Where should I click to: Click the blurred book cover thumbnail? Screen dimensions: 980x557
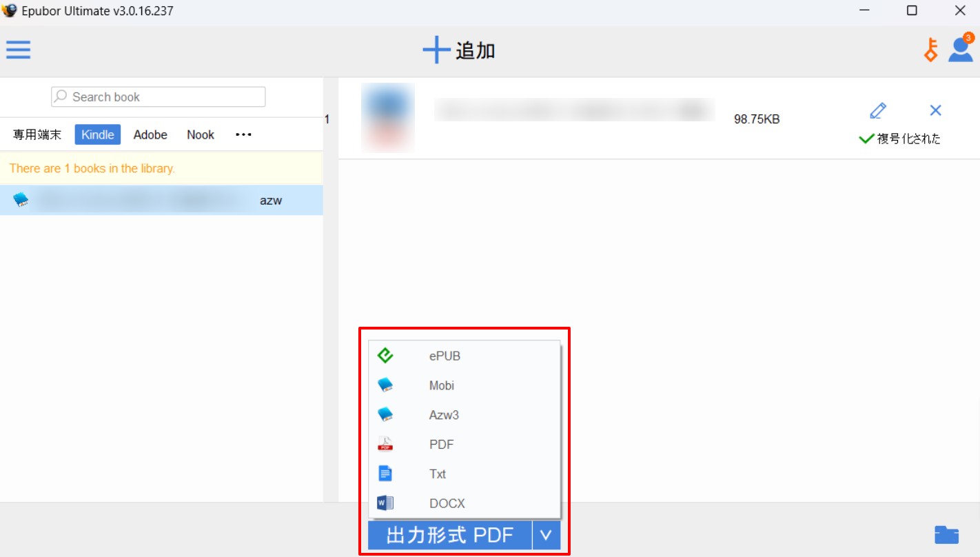[388, 118]
